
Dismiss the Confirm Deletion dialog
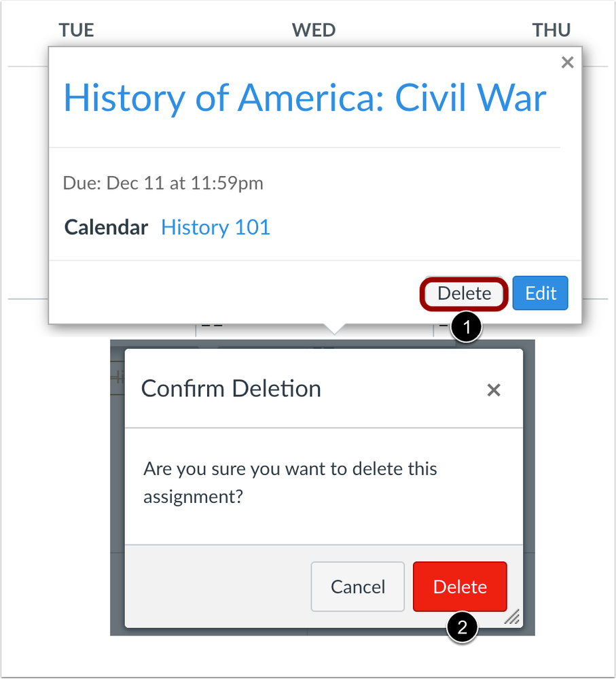[493, 389]
